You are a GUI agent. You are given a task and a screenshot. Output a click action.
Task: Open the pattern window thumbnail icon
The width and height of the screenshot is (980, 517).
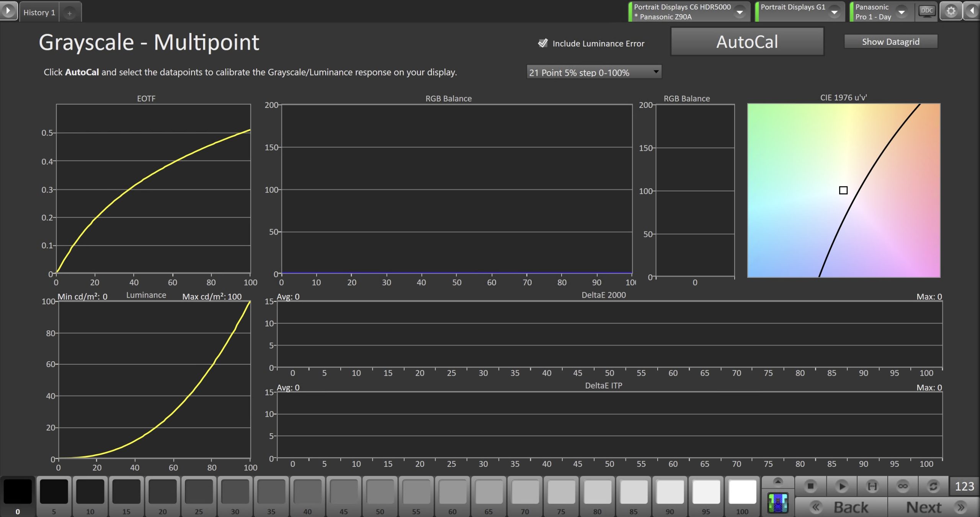tap(778, 503)
